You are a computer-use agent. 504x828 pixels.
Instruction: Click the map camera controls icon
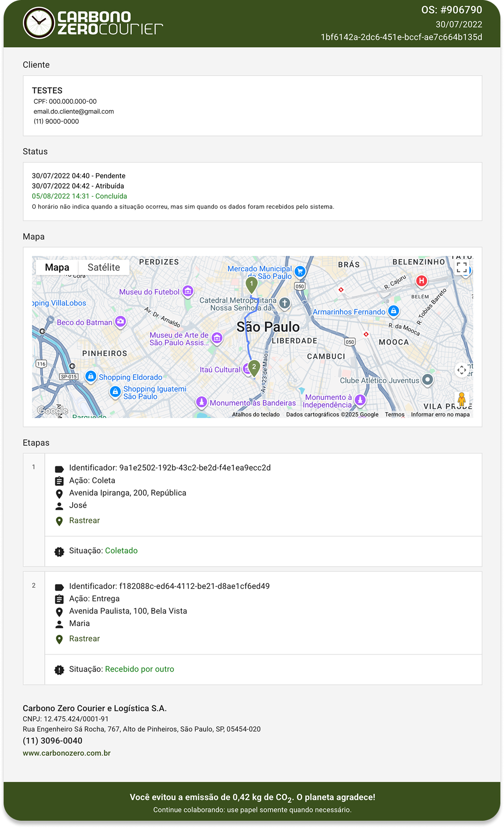462,370
